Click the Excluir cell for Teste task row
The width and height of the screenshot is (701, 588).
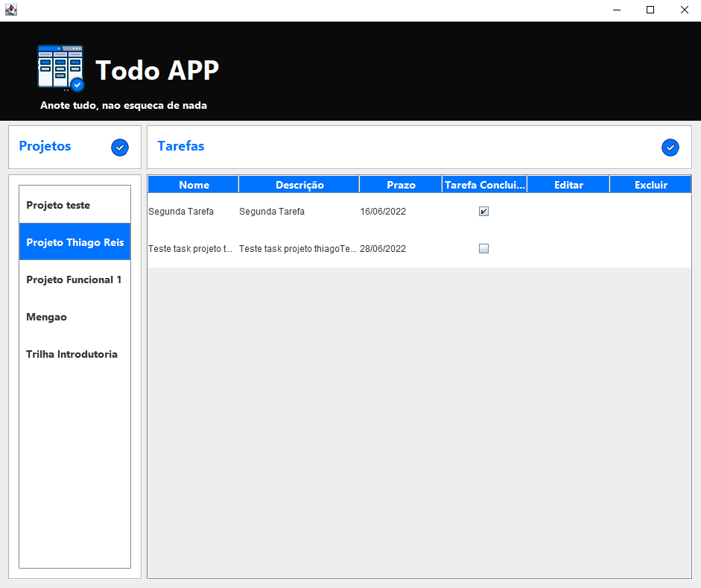650,248
